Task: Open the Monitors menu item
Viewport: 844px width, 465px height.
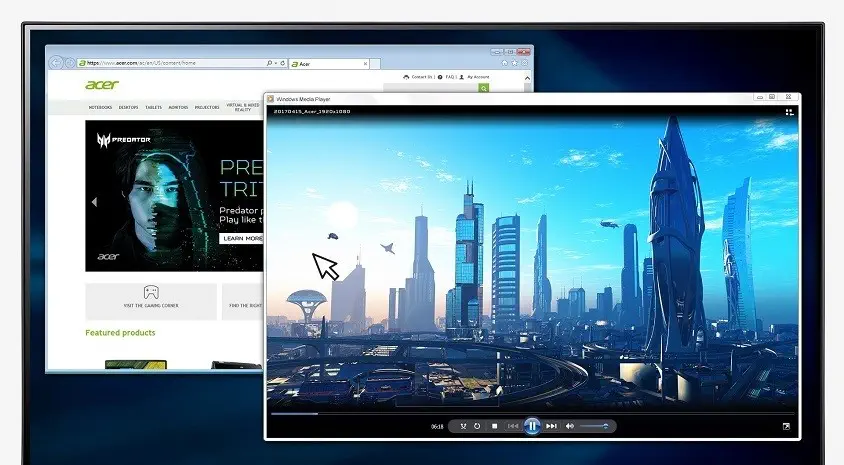Action: coord(178,107)
